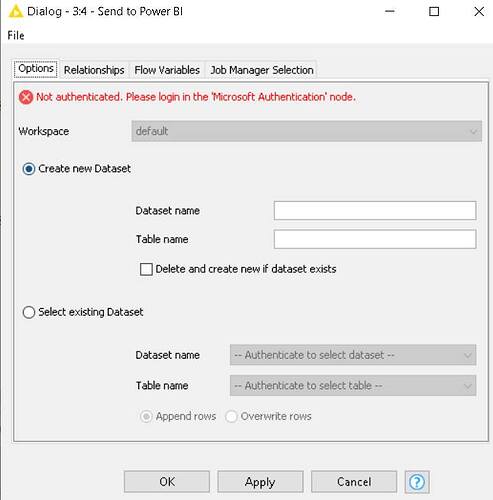Select the Create new Dataset radio button
493x500 pixels.
point(29,169)
